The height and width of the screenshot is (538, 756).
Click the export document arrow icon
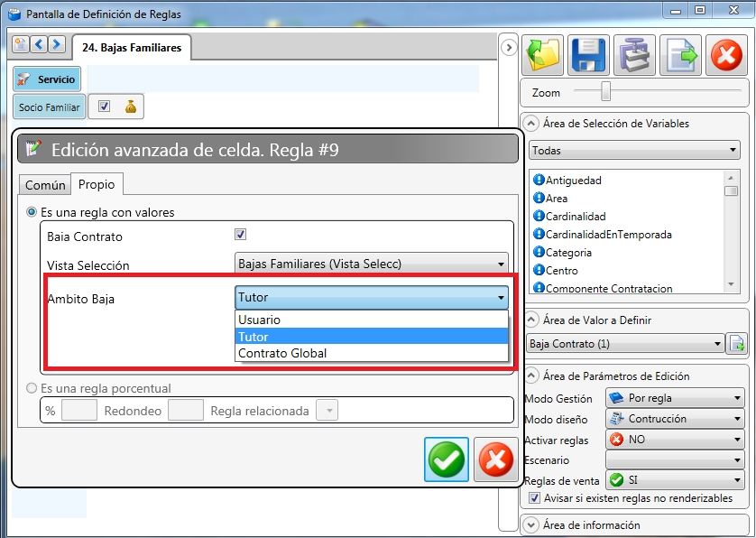click(680, 55)
